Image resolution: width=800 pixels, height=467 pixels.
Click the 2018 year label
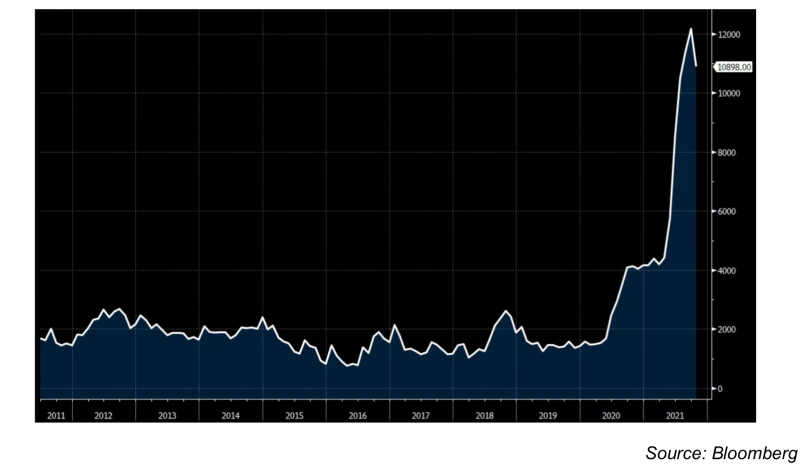coord(484,414)
